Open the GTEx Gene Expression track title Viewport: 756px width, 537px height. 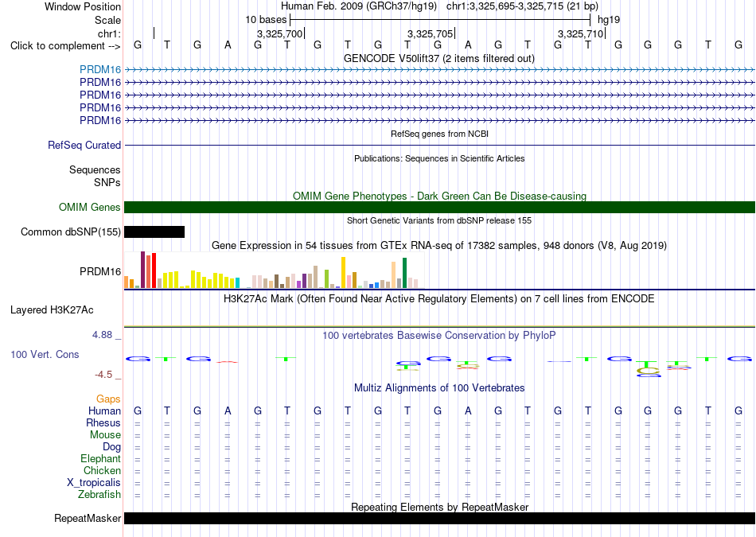pyautogui.click(x=439, y=245)
